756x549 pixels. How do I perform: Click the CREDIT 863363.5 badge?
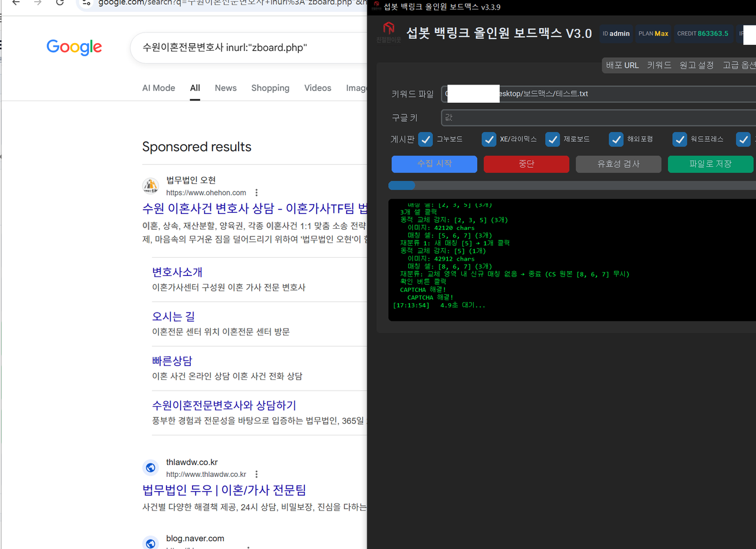point(703,34)
